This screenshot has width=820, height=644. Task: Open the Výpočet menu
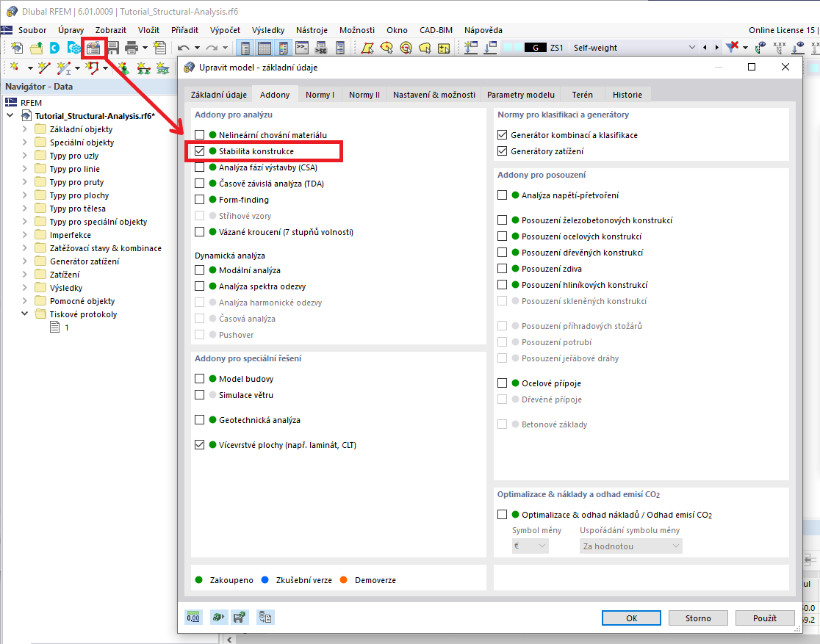click(225, 30)
